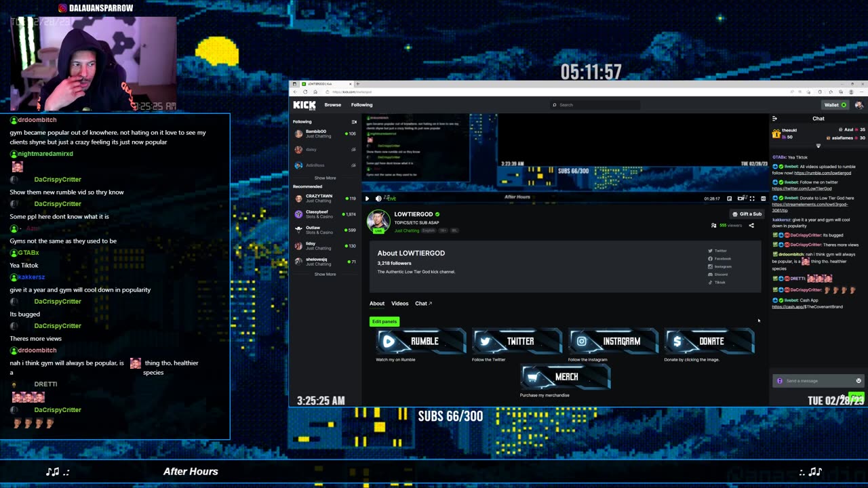
Task: Switch to the About tab
Action: pyautogui.click(x=377, y=304)
